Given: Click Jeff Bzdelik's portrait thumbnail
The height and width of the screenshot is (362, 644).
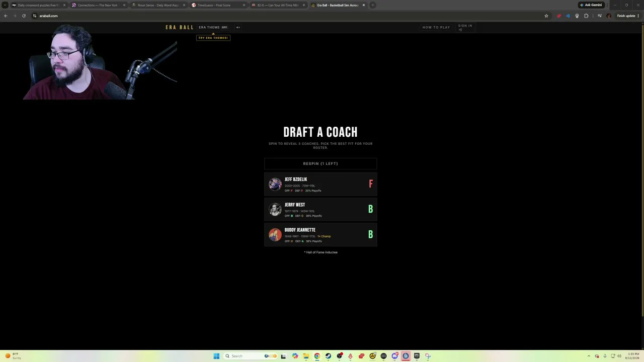Looking at the screenshot, I should (x=275, y=184).
